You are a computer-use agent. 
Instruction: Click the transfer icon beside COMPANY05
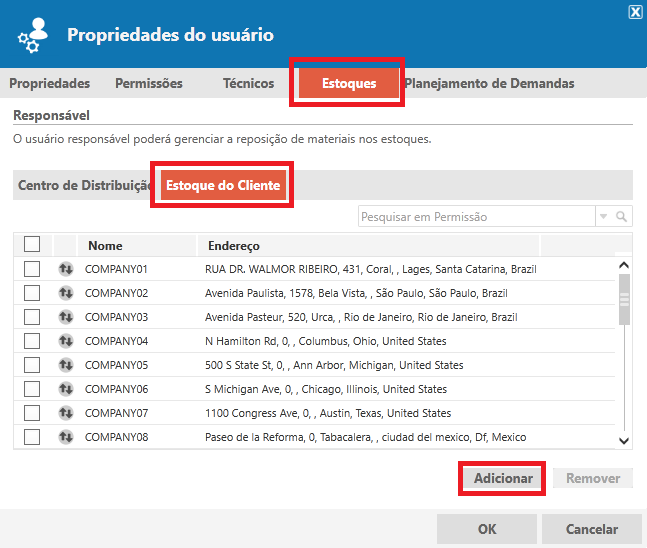coord(66,365)
